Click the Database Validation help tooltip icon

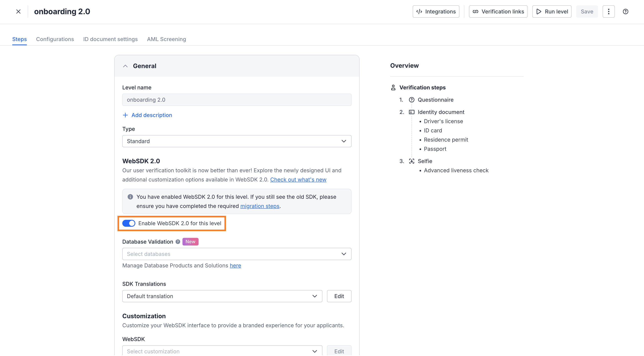click(x=178, y=242)
